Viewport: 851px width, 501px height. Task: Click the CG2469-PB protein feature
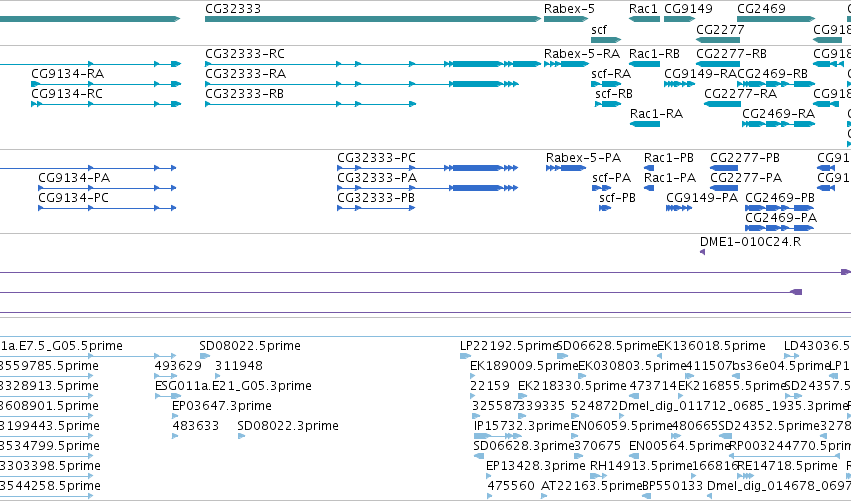click(779, 208)
